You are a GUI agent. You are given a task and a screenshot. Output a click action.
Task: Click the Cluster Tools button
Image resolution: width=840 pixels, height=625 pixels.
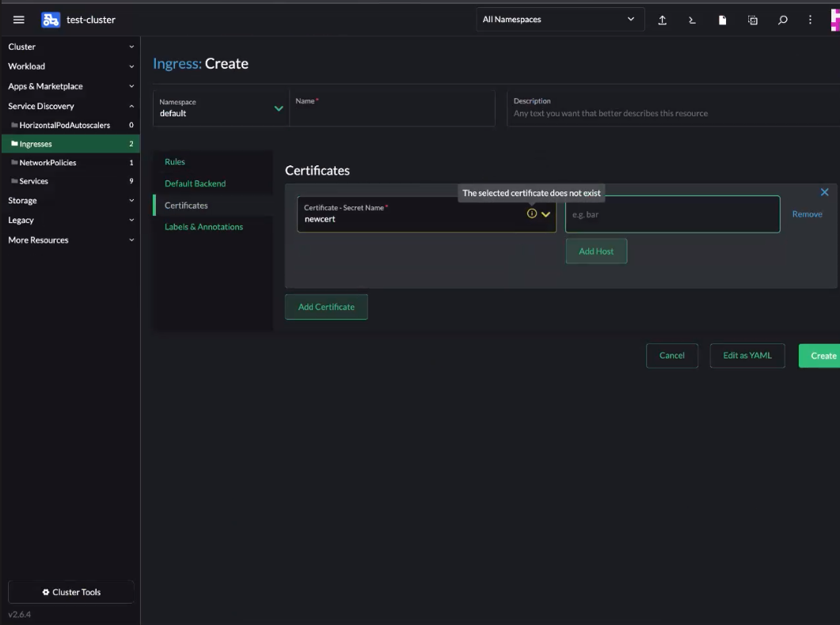71,592
